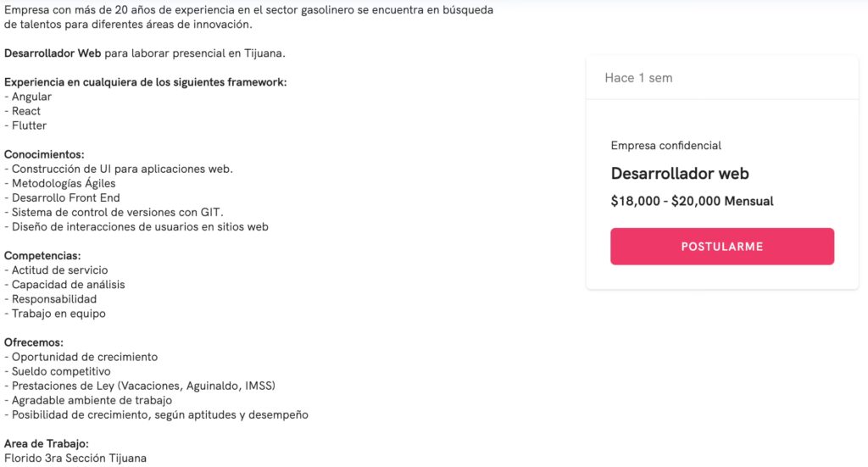868x467 pixels.
Task: Click the bold Desarrollador Web text in description
Action: pos(53,53)
